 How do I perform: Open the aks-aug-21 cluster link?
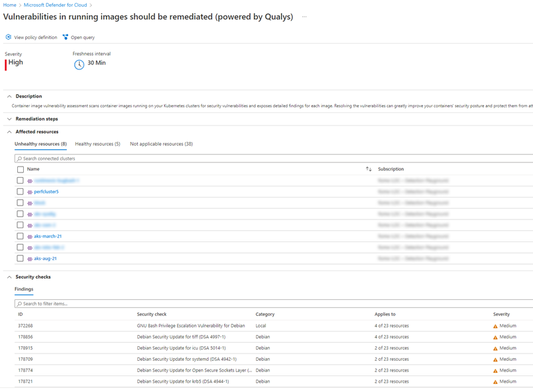[x=45, y=259]
